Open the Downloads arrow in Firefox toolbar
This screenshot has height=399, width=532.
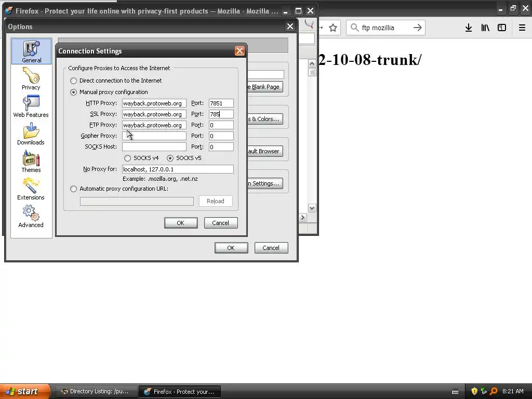(469, 28)
